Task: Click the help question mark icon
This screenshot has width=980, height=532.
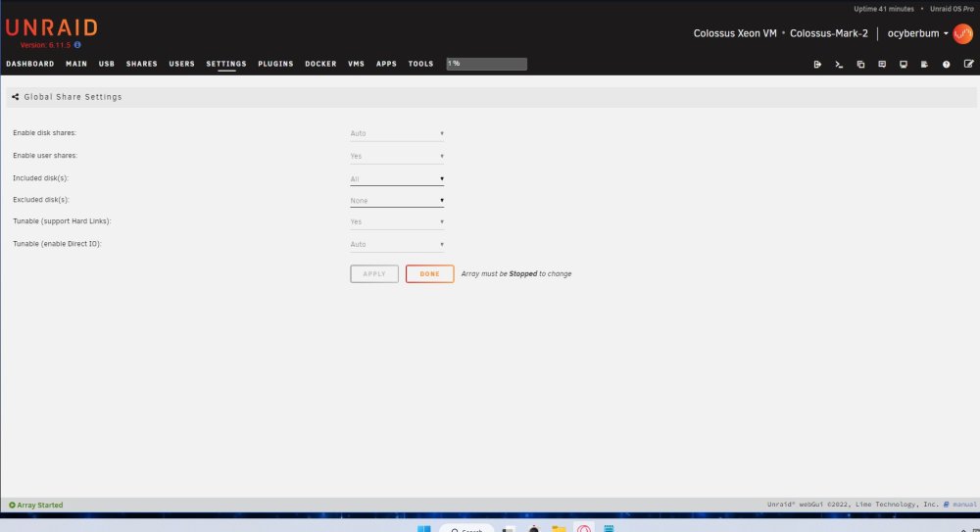Action: 947,65
